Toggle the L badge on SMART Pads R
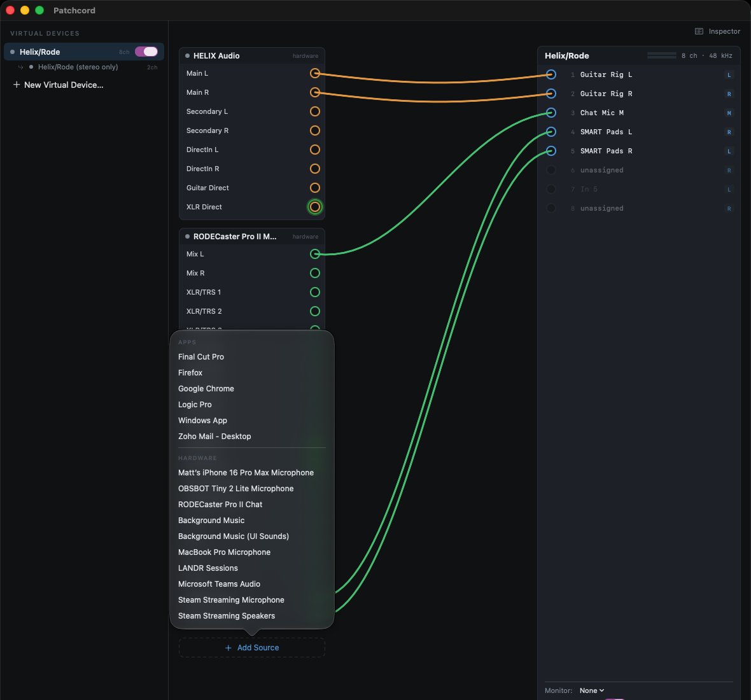 [x=729, y=151]
